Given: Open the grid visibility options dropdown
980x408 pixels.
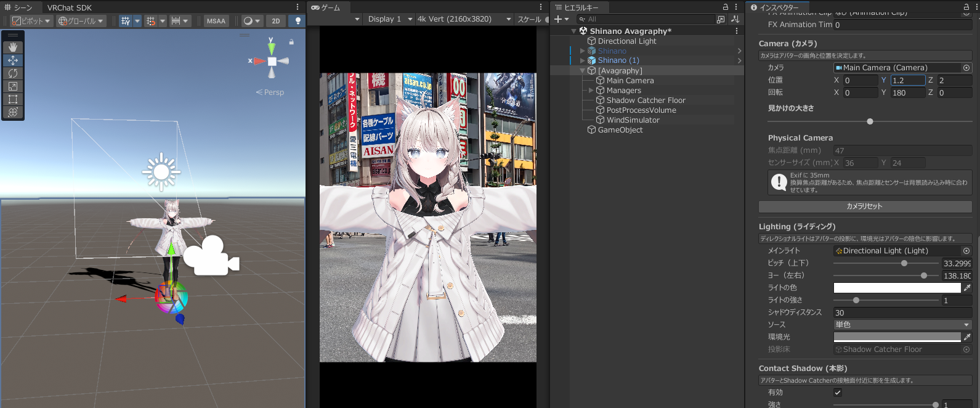Looking at the screenshot, I should 137,21.
